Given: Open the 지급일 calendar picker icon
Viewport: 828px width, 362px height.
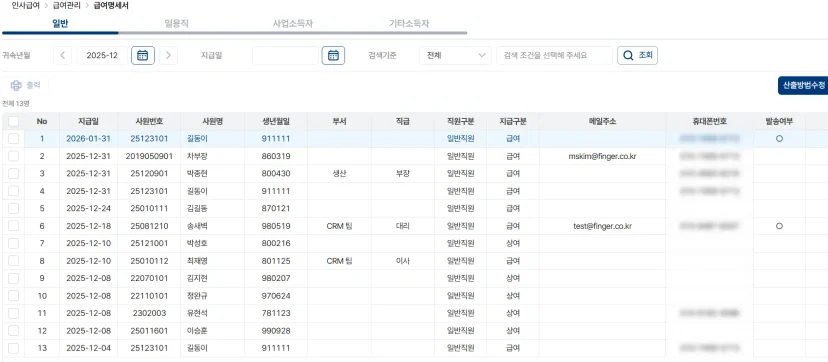Looking at the screenshot, I should coord(333,55).
